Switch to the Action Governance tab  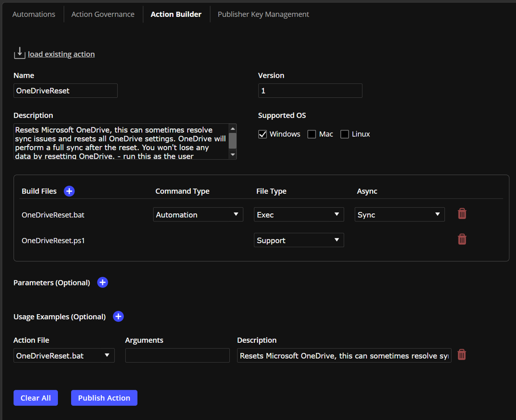click(103, 14)
